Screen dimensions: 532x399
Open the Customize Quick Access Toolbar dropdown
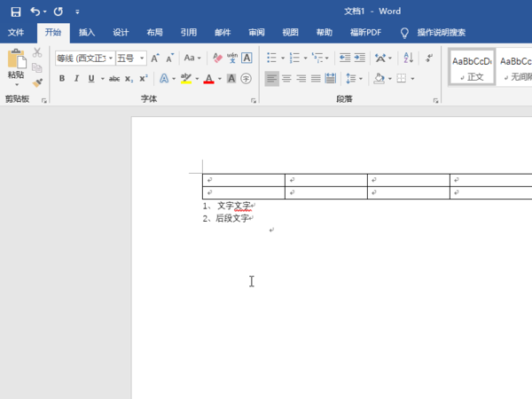(77, 12)
